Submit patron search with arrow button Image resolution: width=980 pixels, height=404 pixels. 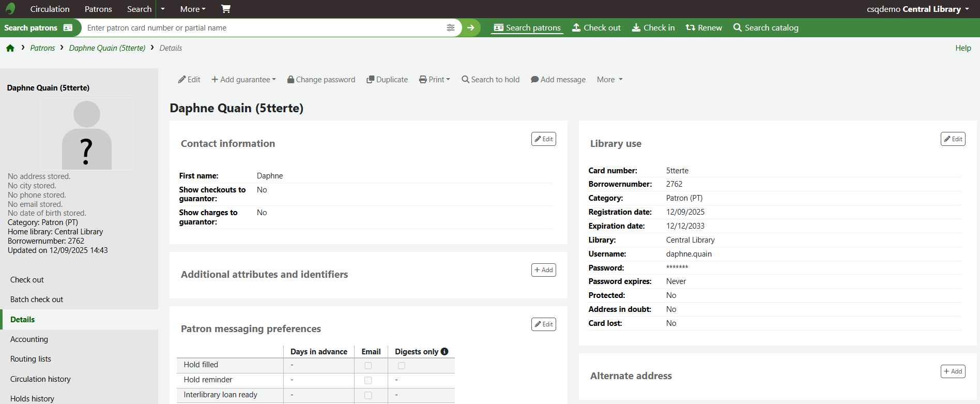tap(471, 28)
